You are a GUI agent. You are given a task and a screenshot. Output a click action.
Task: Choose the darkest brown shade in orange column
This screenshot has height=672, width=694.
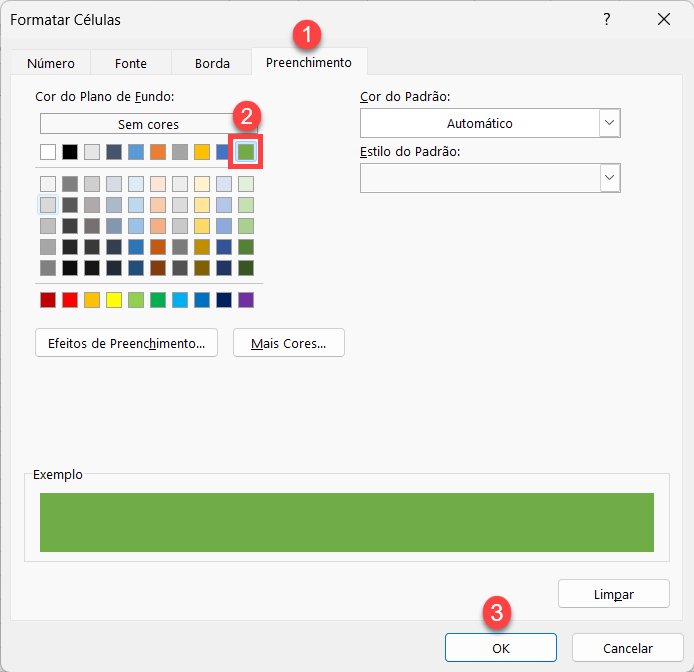(x=158, y=268)
